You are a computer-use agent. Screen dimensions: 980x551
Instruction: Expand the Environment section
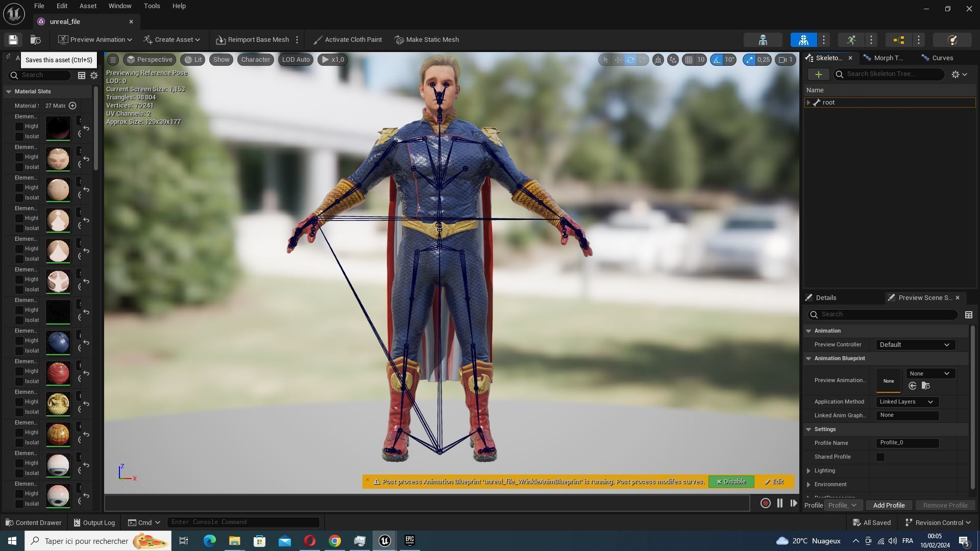click(x=808, y=485)
